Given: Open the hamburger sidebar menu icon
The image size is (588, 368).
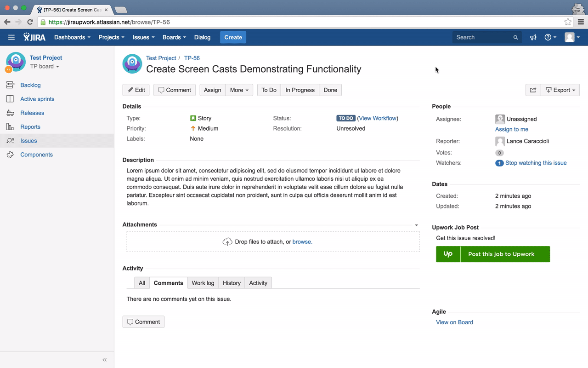Looking at the screenshot, I should (11, 37).
